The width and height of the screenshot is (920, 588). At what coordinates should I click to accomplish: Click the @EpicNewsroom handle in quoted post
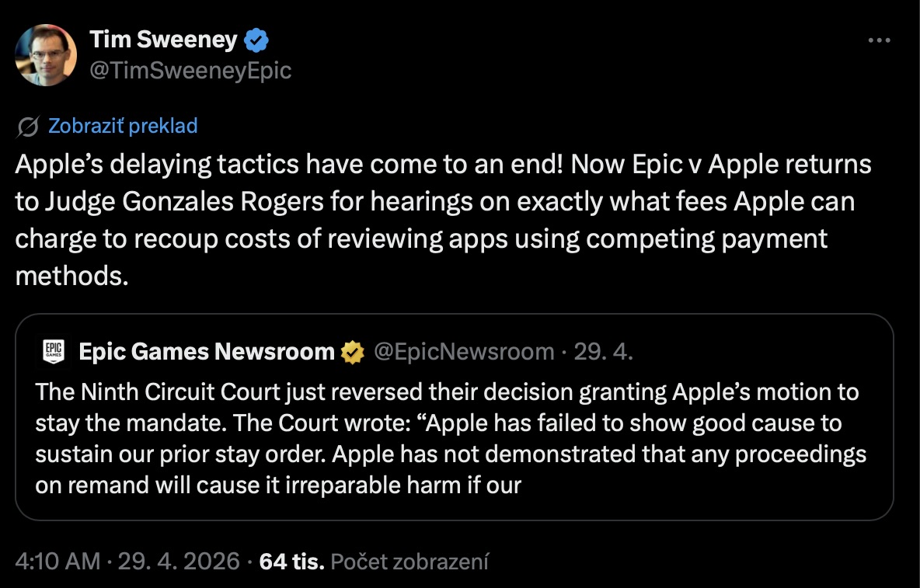(464, 352)
